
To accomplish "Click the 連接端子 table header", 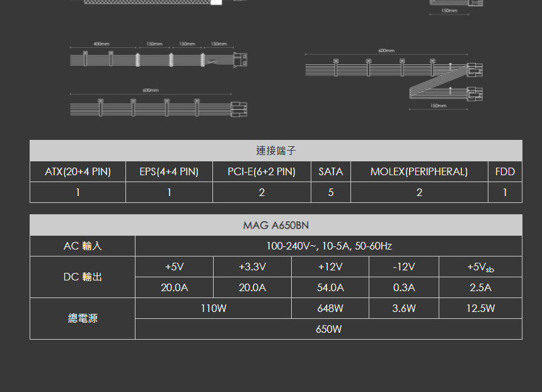I will point(276,151).
